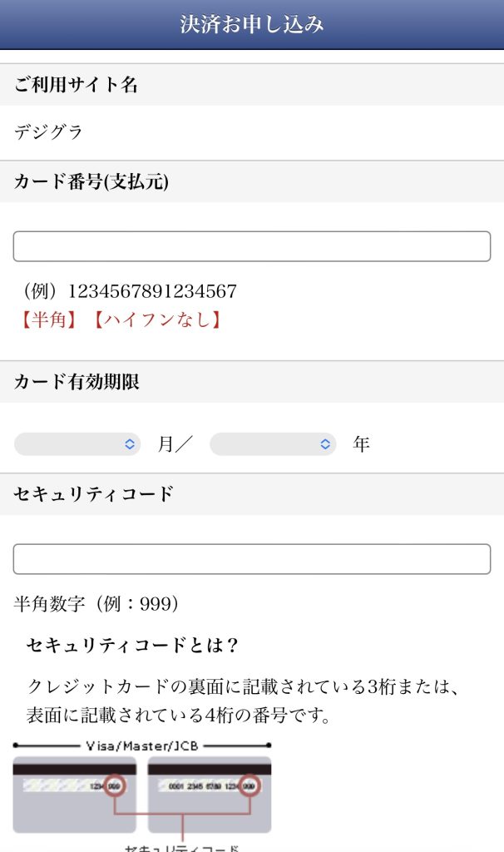The height and width of the screenshot is (852, 504).
Task: Tap the red 【ハイフンなし】 notice
Action: pos(158,319)
